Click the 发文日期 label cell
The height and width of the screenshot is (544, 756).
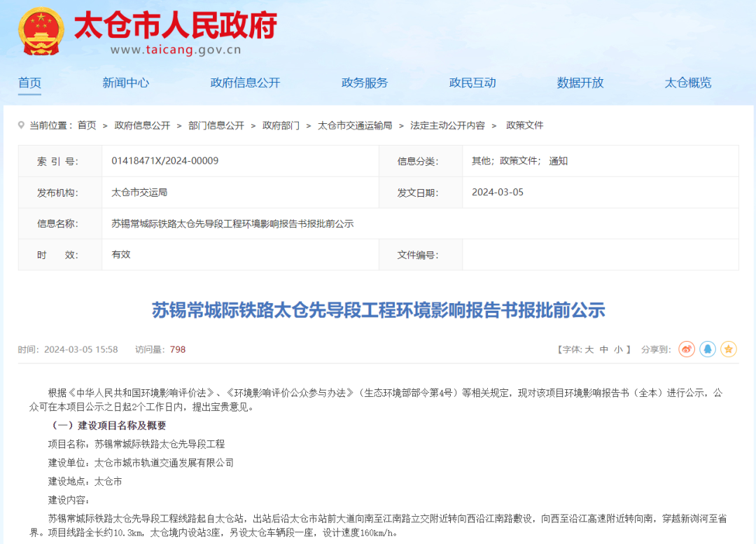(x=421, y=193)
